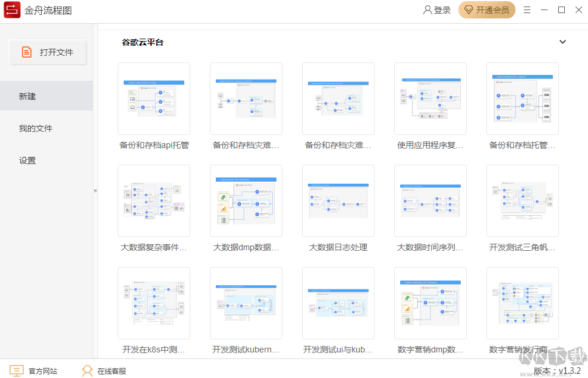
Task: Open the 大数据dmp数据 template thumbnail
Action: pyautogui.click(x=246, y=201)
